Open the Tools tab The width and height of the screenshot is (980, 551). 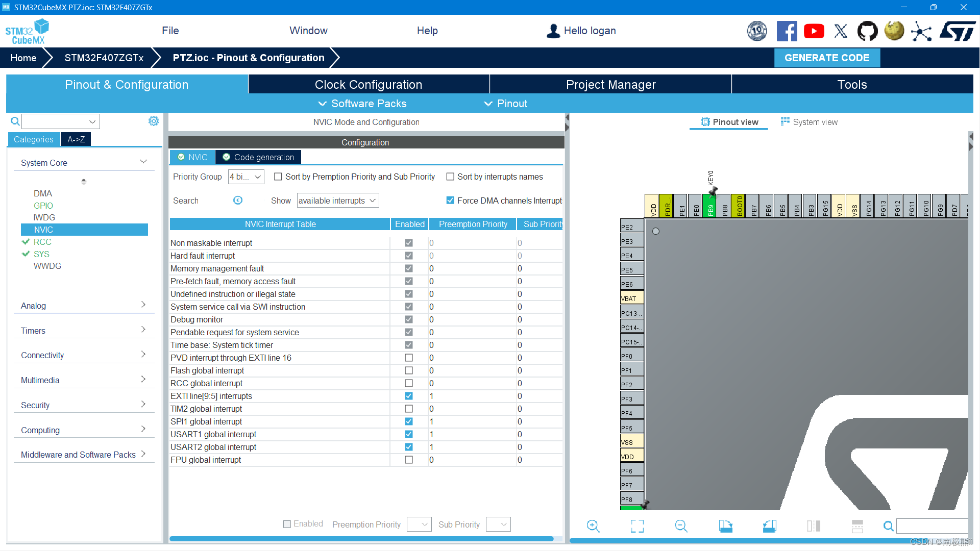(852, 85)
